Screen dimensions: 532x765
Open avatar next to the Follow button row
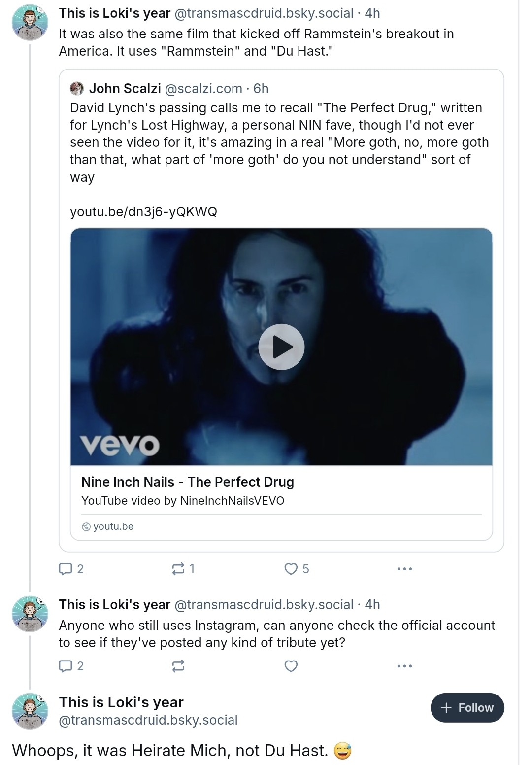30,711
